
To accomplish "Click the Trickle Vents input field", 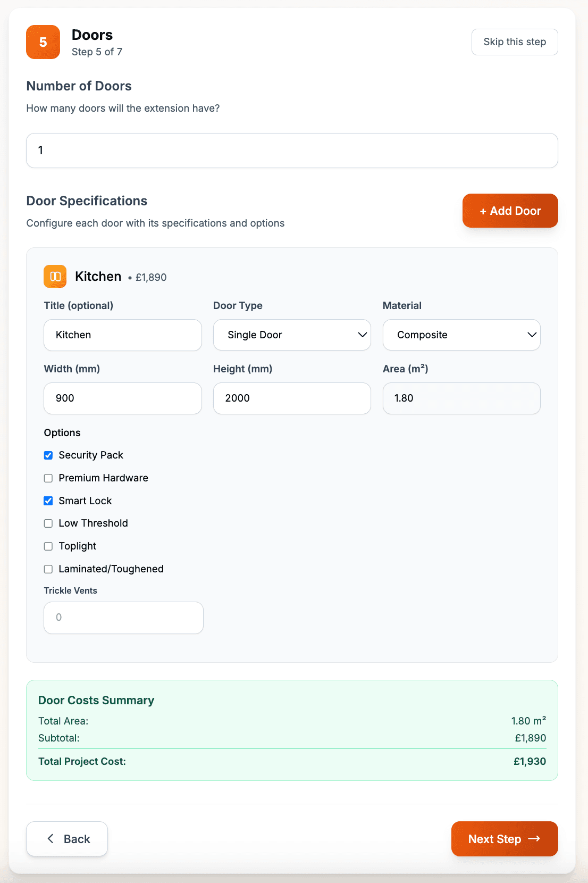I will (x=123, y=618).
